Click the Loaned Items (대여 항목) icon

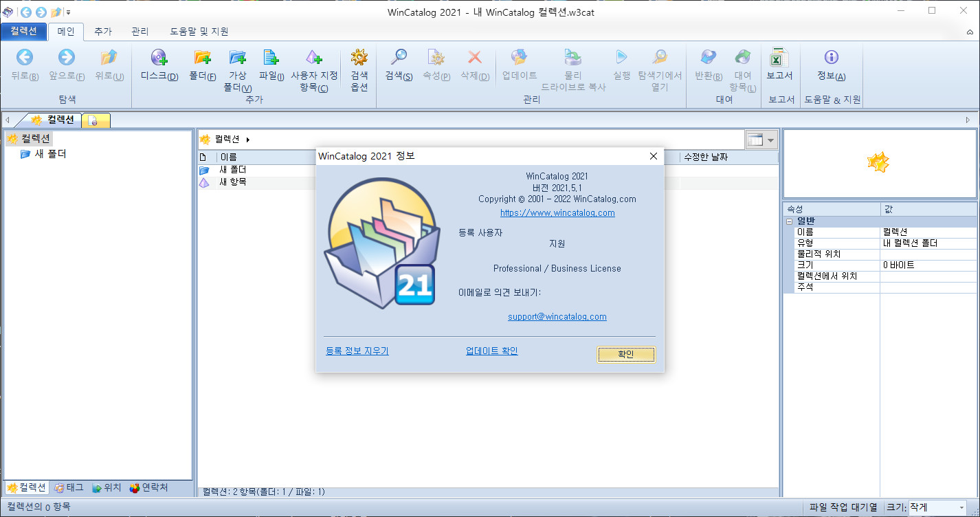point(743,58)
